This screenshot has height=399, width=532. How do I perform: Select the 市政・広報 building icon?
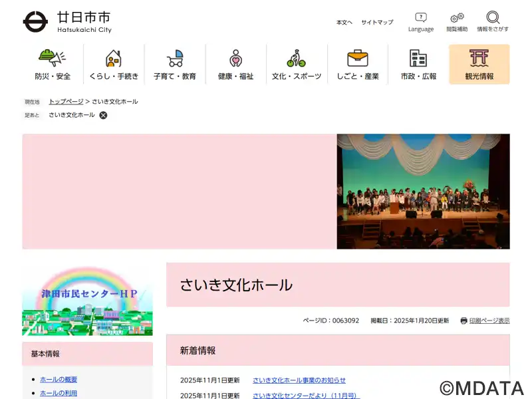418,58
